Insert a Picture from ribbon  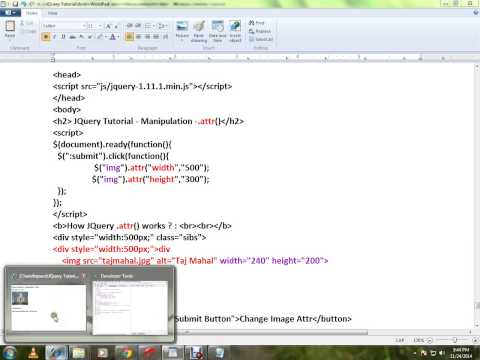click(x=182, y=31)
